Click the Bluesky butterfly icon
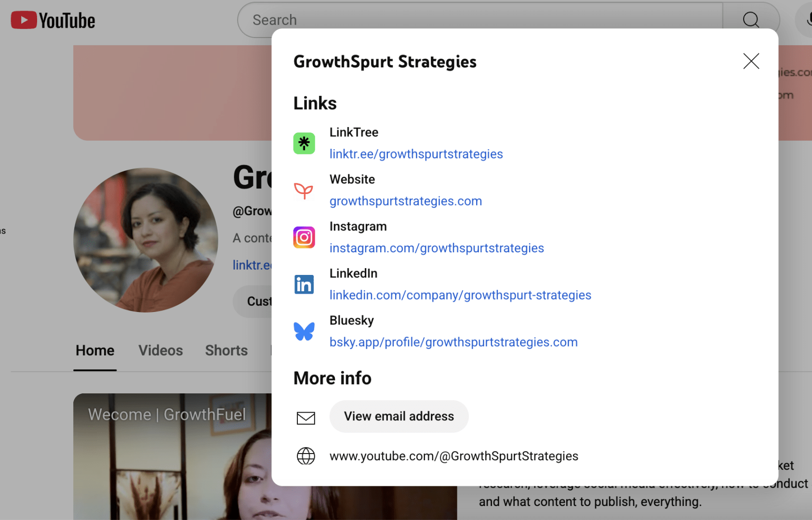Image resolution: width=812 pixels, height=520 pixels. [304, 331]
